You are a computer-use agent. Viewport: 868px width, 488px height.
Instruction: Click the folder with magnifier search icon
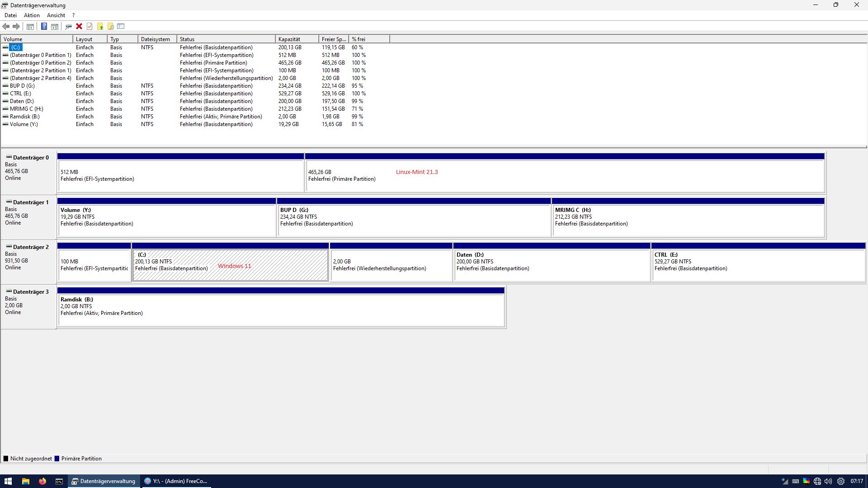tap(110, 26)
